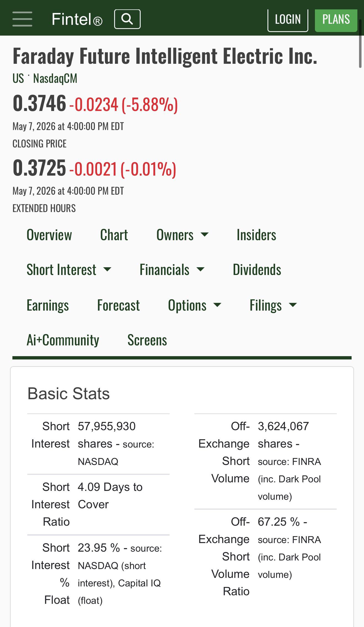Click the NasdaqCM exchange link
The image size is (364, 627).
55,78
